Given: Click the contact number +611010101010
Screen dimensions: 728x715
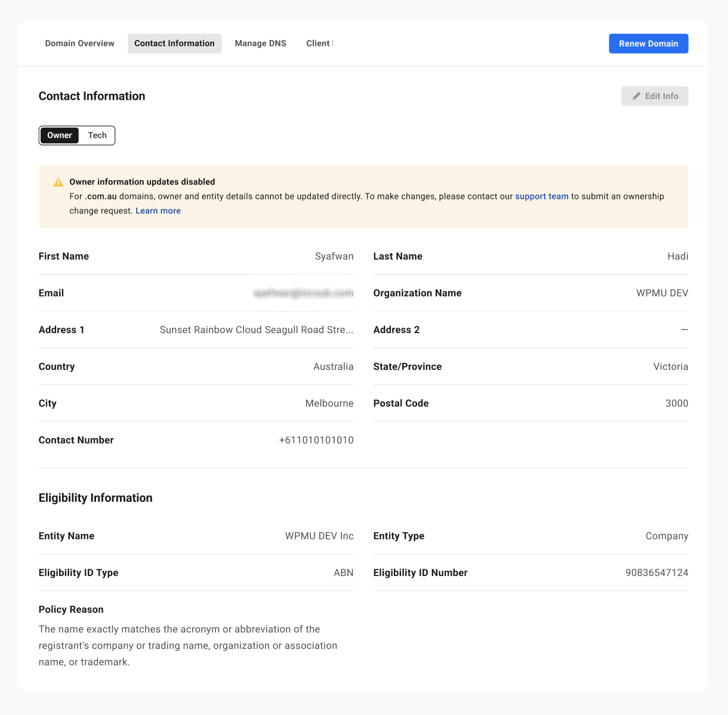Looking at the screenshot, I should 316,440.
